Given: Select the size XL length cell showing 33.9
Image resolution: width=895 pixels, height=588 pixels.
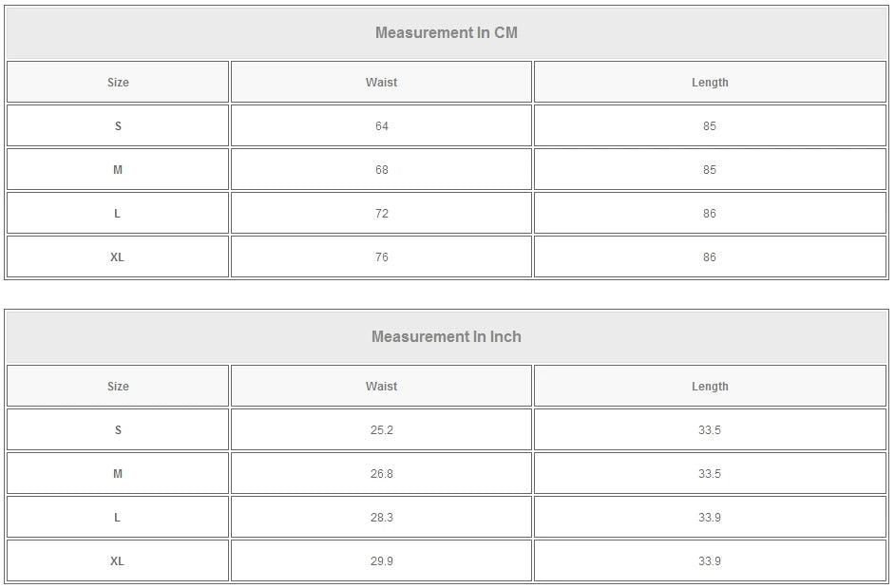Looking at the screenshot, I should [x=710, y=561].
